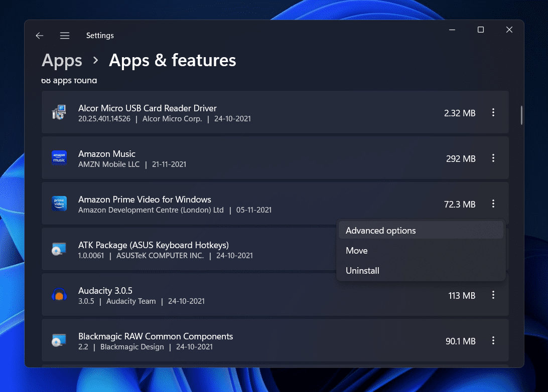The height and width of the screenshot is (392, 548).
Task: Click the ASUSTeK COMPUTER INC. publisher text
Action: point(160,256)
